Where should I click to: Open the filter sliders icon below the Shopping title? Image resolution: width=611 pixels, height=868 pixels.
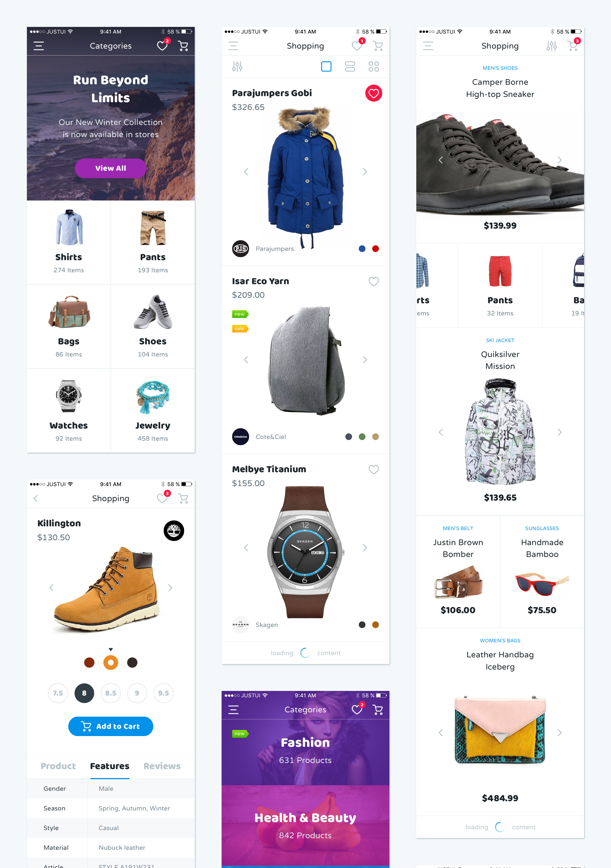pos(237,67)
